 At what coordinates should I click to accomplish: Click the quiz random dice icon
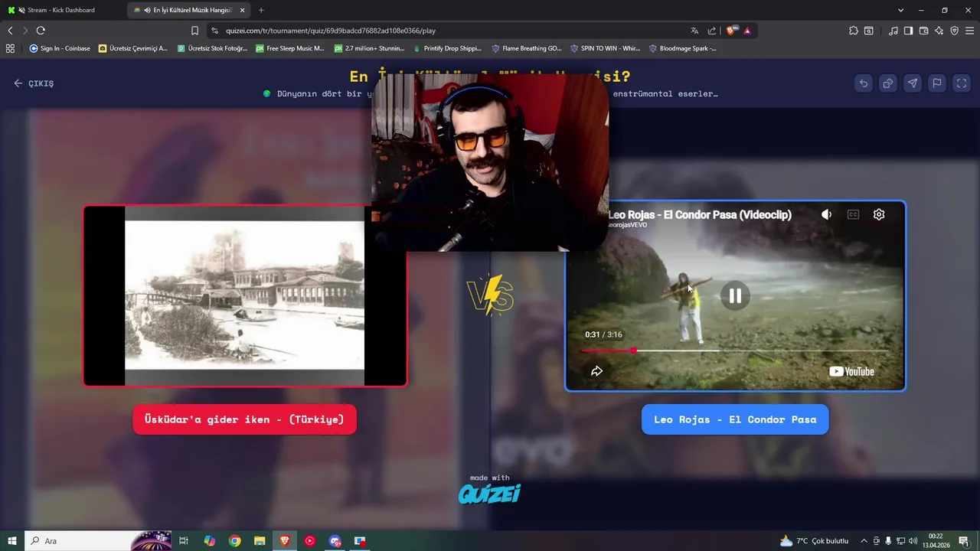[888, 83]
